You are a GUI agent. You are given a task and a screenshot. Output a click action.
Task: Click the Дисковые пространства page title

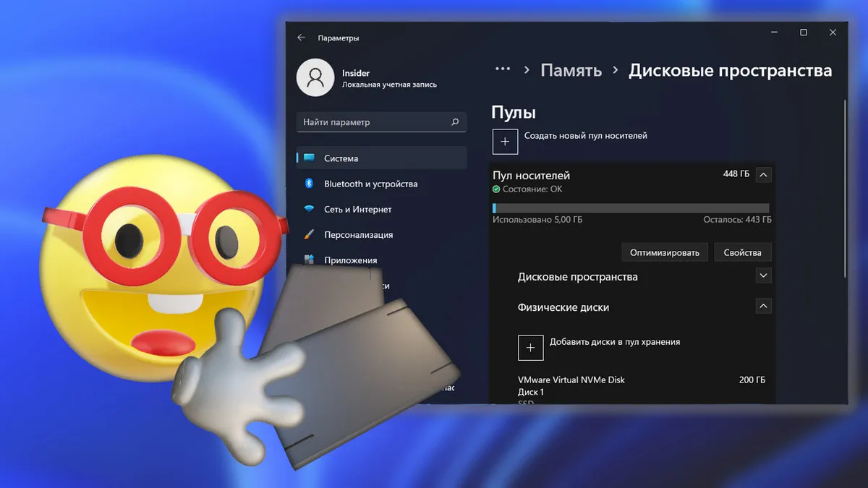coord(731,71)
